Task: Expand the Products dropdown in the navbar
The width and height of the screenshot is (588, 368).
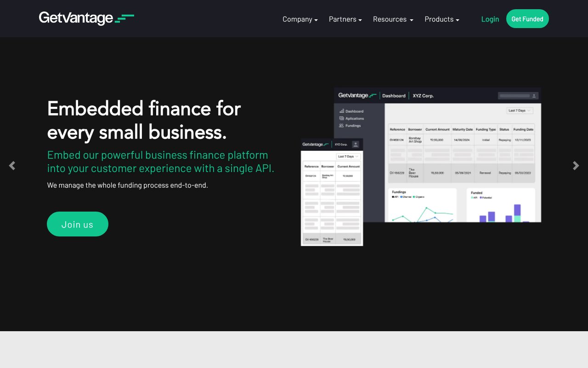Action: pyautogui.click(x=441, y=19)
